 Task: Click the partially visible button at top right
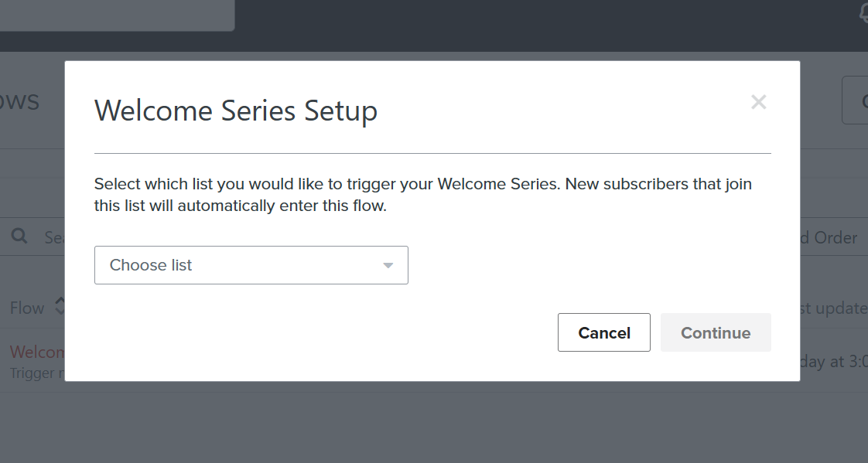pos(855,100)
